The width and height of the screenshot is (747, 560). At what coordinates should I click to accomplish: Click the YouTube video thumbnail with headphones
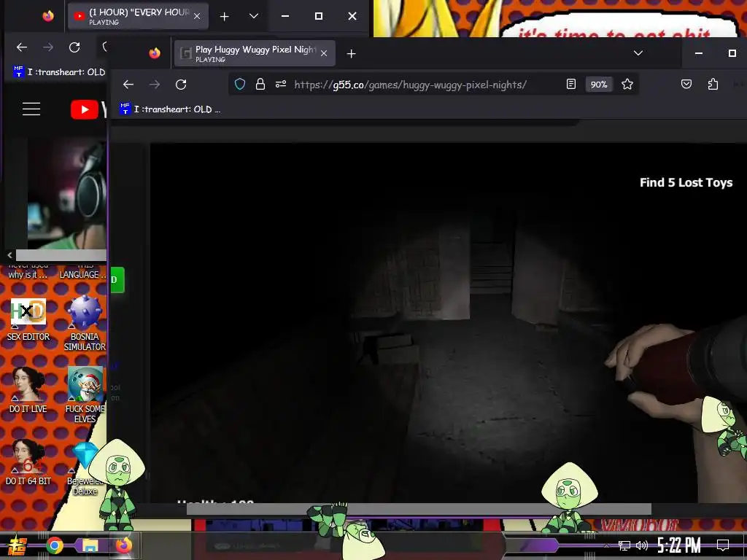coord(66,192)
